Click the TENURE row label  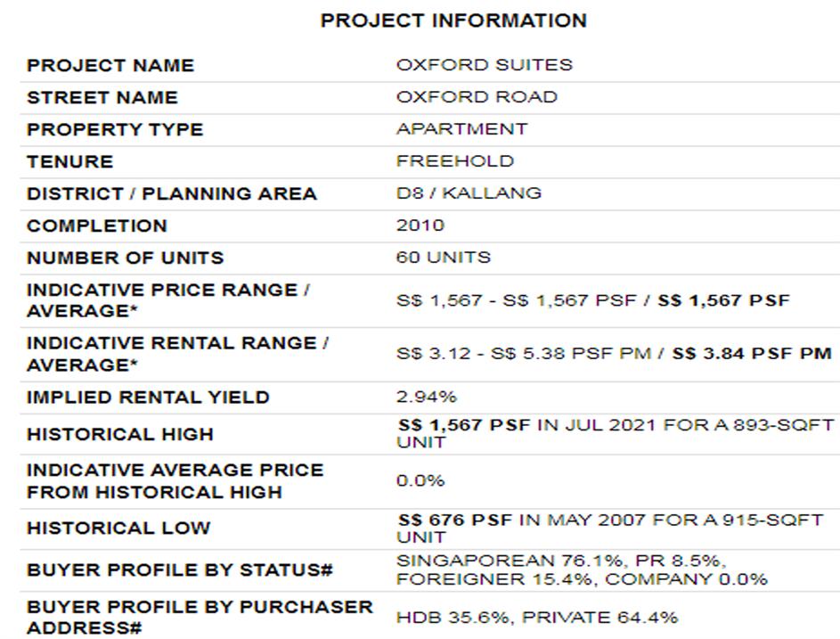point(70,162)
